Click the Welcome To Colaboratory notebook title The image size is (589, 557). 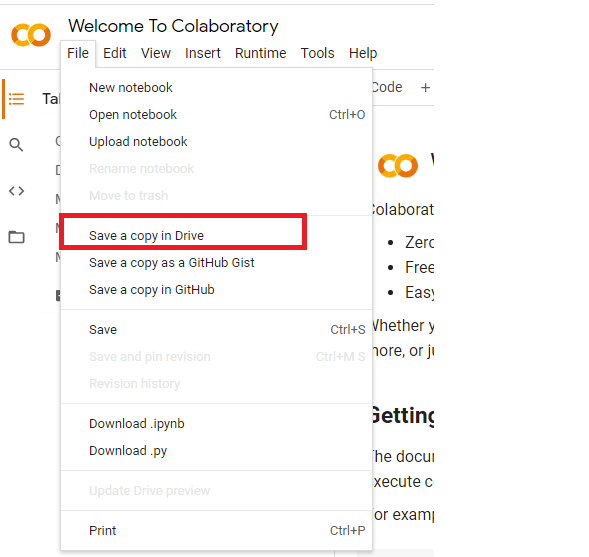(173, 26)
